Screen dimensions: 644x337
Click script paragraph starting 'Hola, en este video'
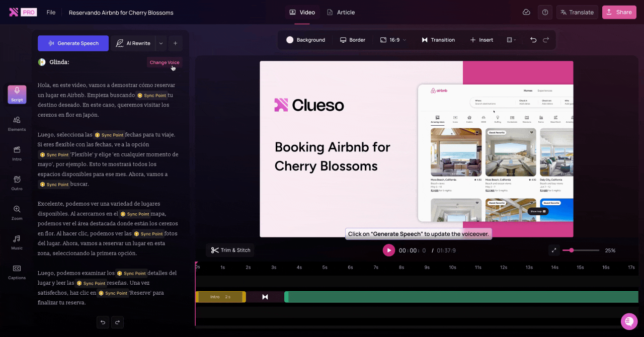pos(107,100)
